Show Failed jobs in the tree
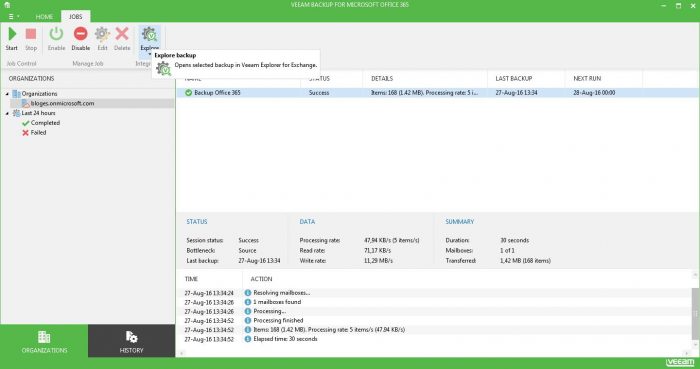 [38, 133]
